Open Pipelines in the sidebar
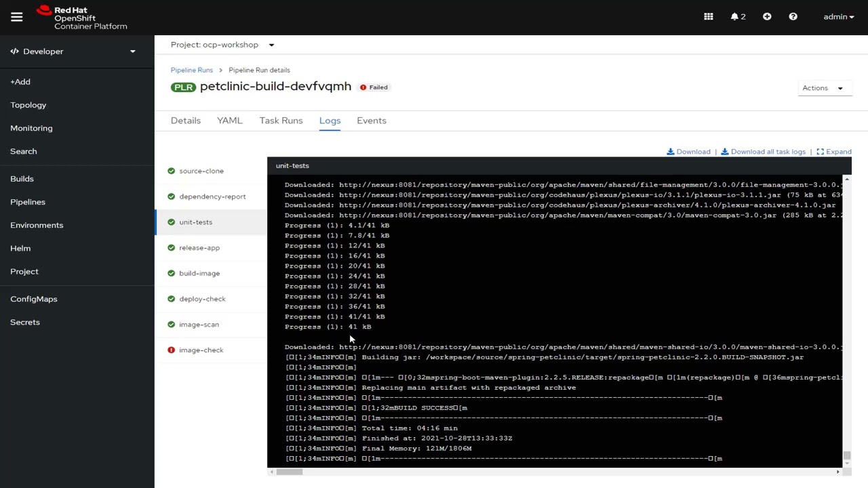The image size is (868, 488). pyautogui.click(x=28, y=202)
